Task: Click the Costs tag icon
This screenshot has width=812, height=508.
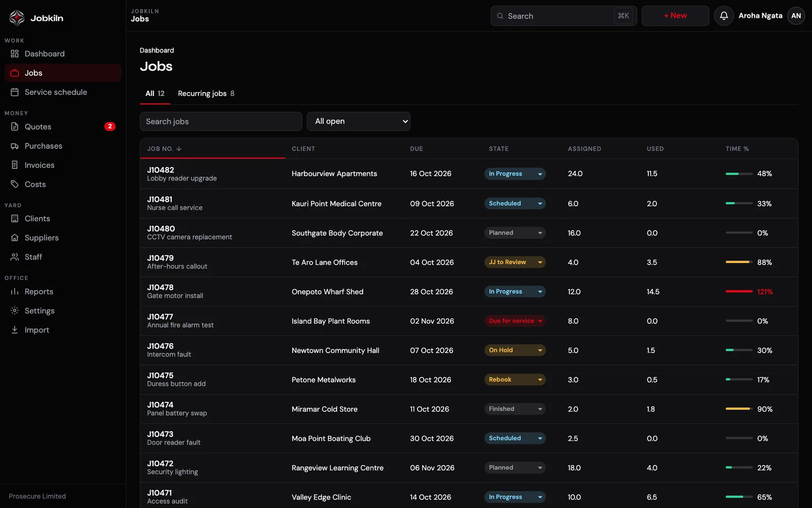Action: click(x=15, y=184)
